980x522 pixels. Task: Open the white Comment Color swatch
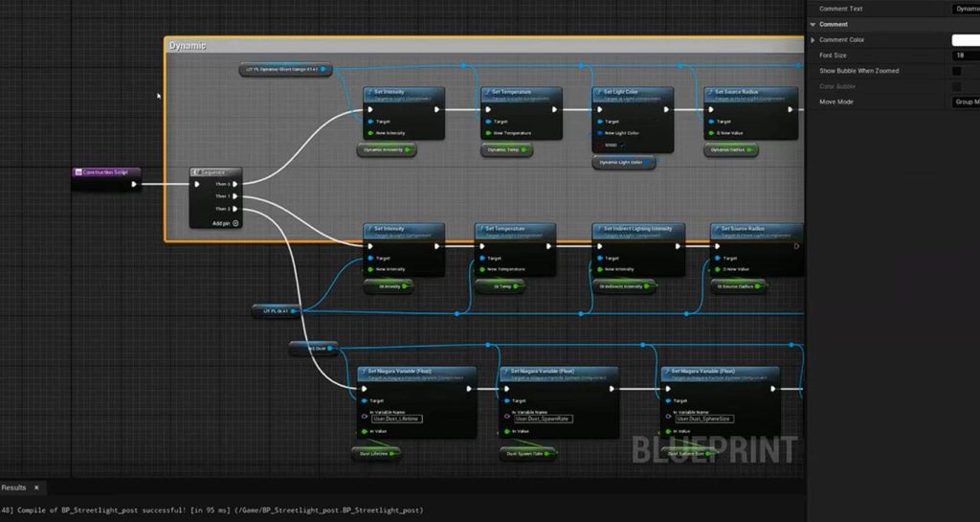(965, 39)
